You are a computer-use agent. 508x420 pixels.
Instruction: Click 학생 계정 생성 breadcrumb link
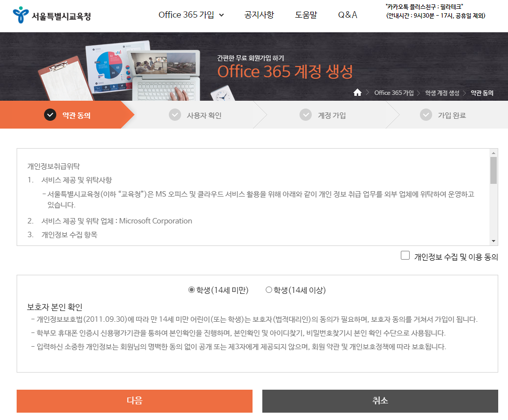(x=442, y=93)
